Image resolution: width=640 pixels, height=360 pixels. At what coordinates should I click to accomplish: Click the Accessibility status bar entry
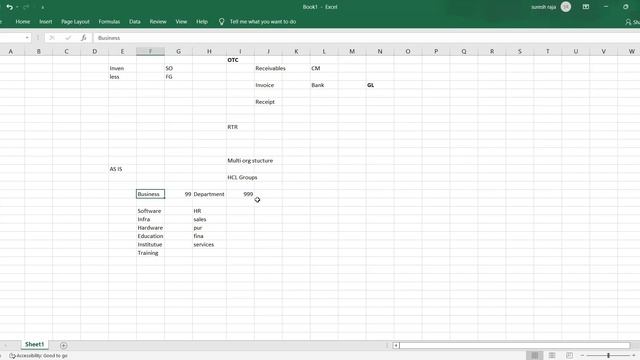click(39, 356)
